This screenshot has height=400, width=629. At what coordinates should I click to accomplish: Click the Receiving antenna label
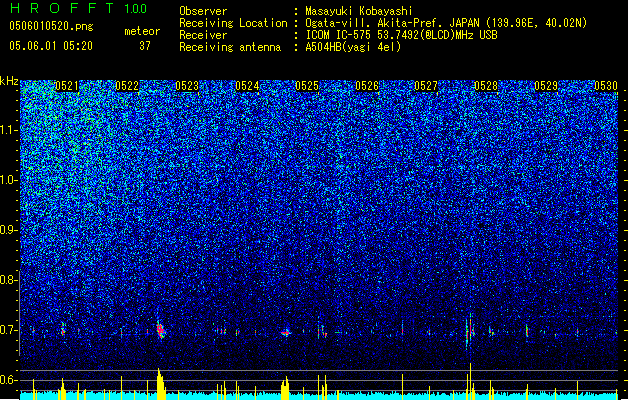point(230,47)
